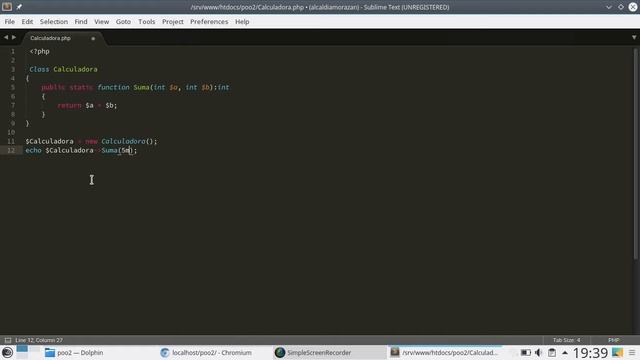Click line number 5 in the gutter
640x360 pixels.
(13, 87)
